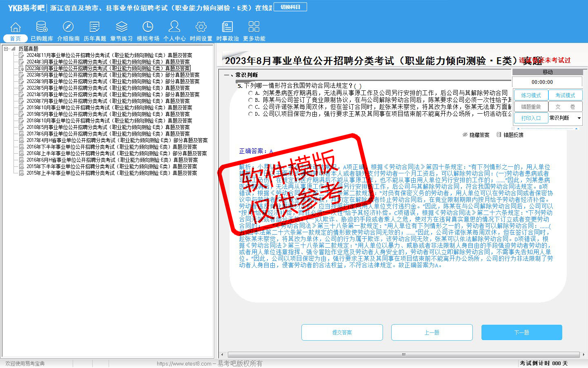This screenshot has width=588, height=368.
Task: Click the 切换科目 switch subject button
Action: (x=290, y=7)
